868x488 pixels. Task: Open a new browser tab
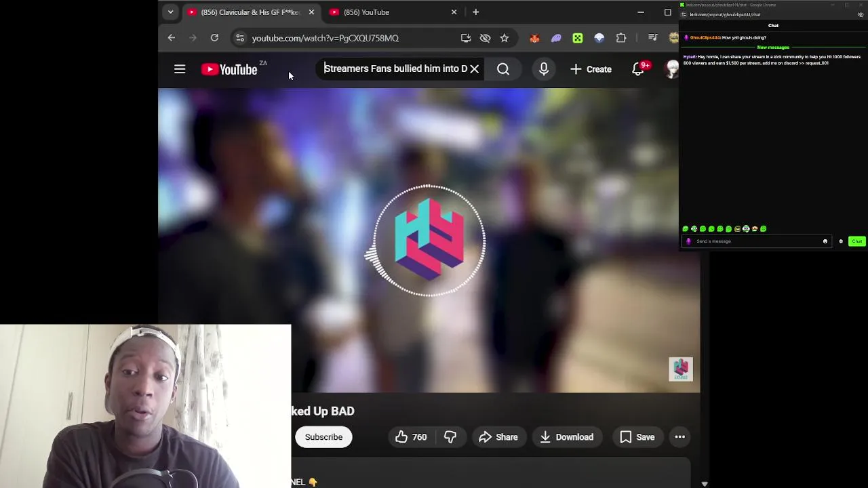tap(475, 12)
